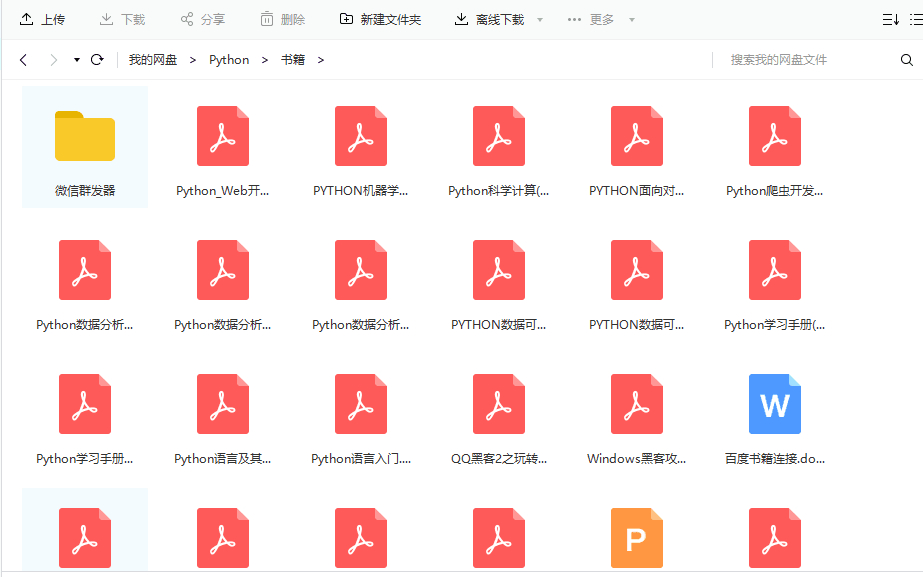Click the sort order icon

click(x=891, y=19)
